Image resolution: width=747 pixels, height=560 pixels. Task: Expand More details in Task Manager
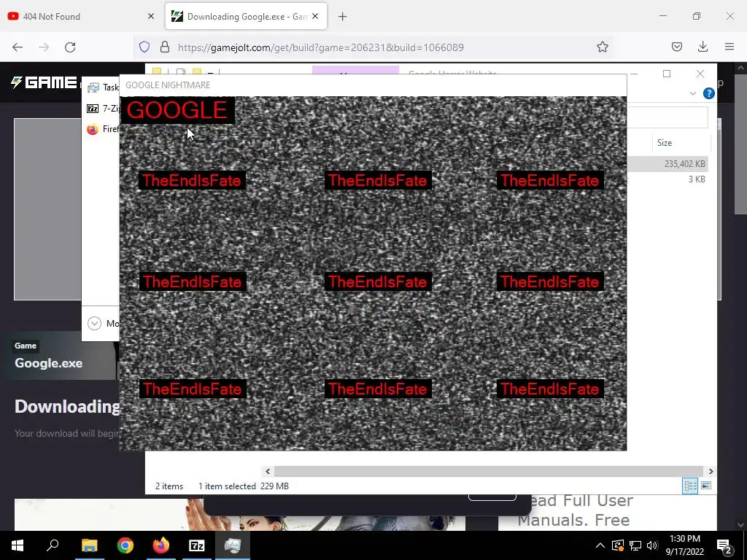tap(102, 323)
